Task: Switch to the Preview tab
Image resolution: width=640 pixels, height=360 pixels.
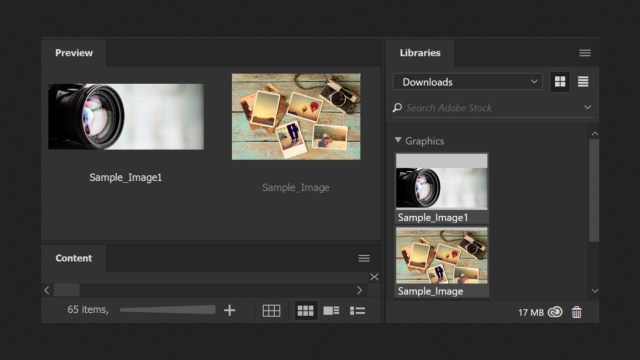Action: pos(74,53)
